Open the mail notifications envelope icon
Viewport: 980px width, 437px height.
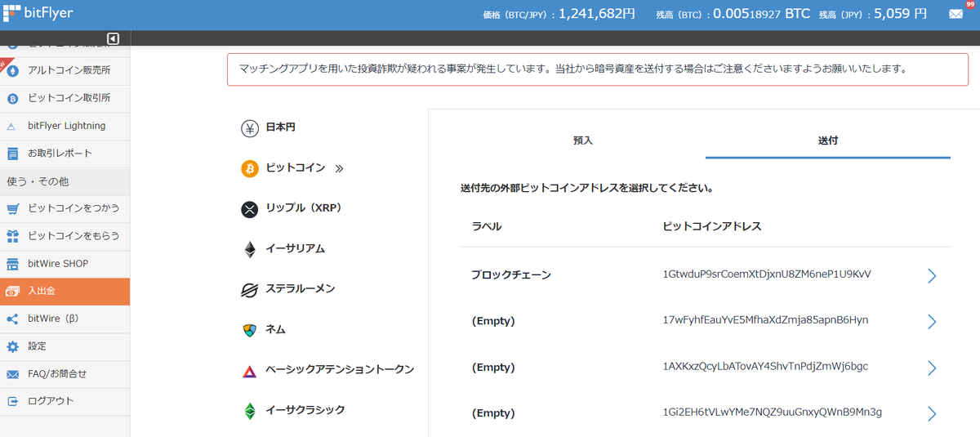955,14
